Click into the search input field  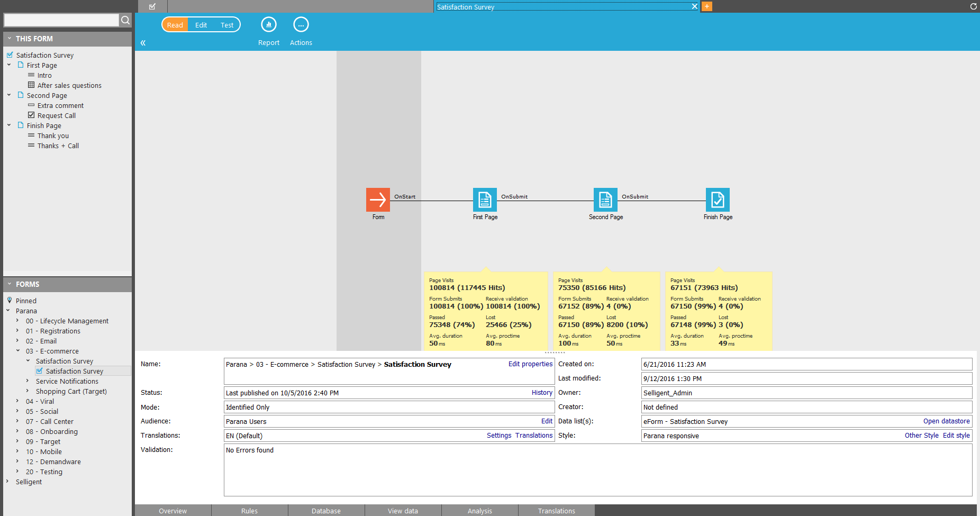tap(61, 20)
